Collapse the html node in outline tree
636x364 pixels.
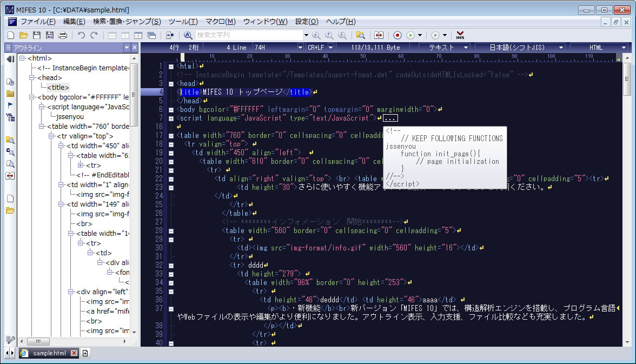tap(22, 58)
